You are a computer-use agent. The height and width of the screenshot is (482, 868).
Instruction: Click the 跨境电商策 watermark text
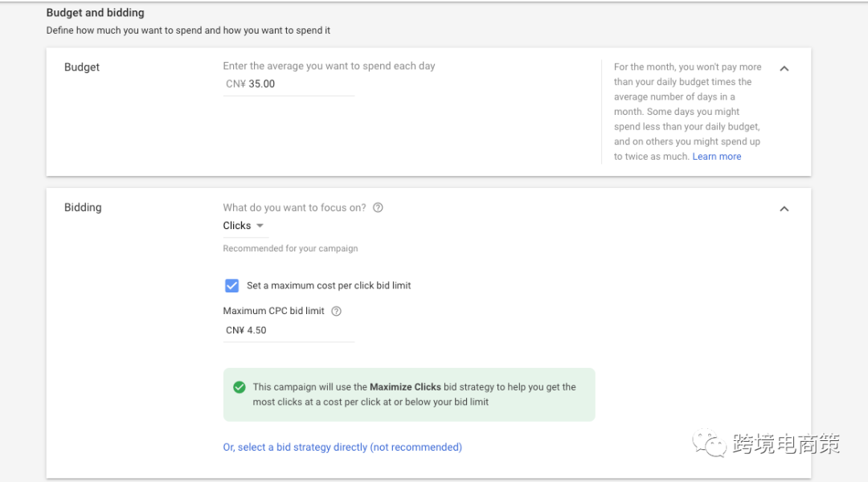point(786,443)
